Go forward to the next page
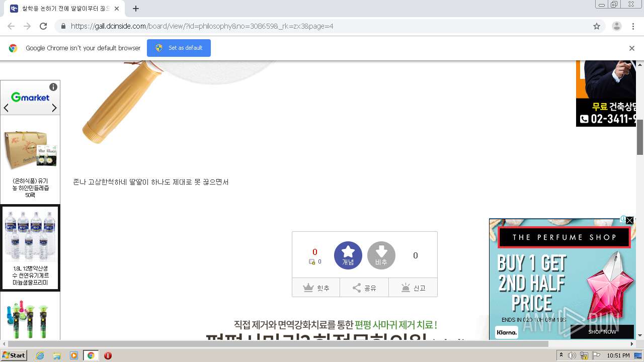Image resolution: width=644 pixels, height=362 pixels. [x=27, y=26]
